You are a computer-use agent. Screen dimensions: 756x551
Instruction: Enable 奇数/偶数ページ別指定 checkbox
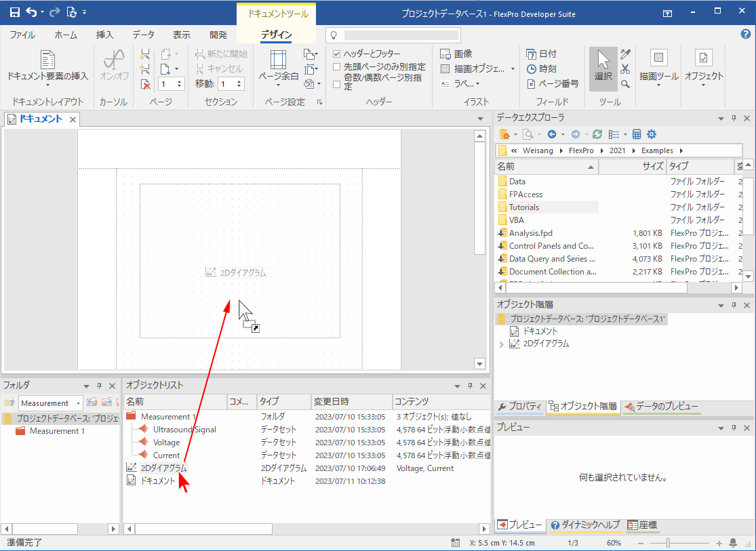click(337, 84)
